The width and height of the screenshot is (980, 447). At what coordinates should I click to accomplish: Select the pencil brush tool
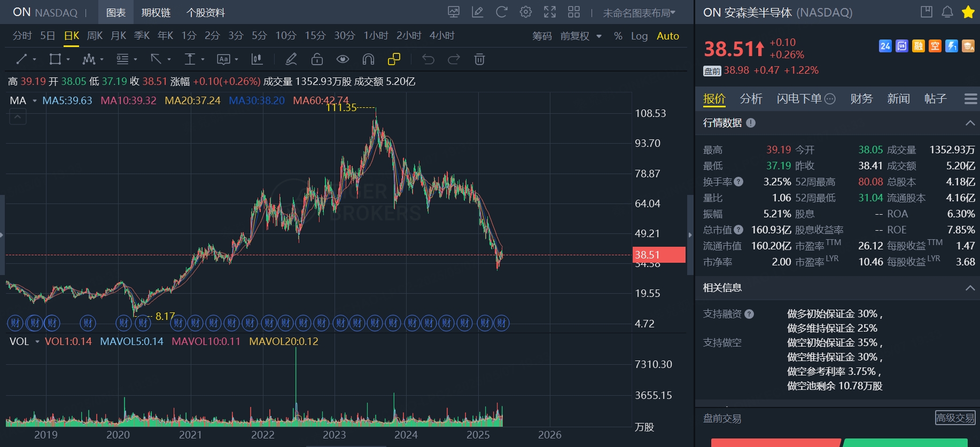click(291, 59)
